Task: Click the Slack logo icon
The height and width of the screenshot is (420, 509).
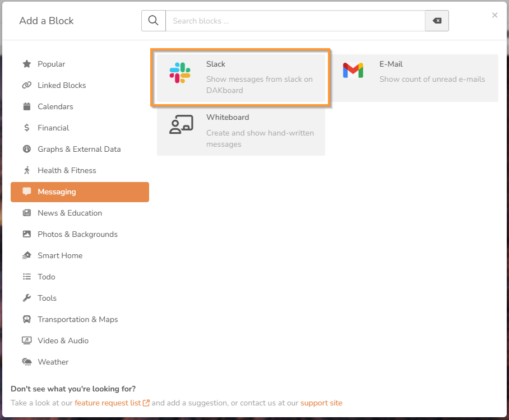Action: 180,73
